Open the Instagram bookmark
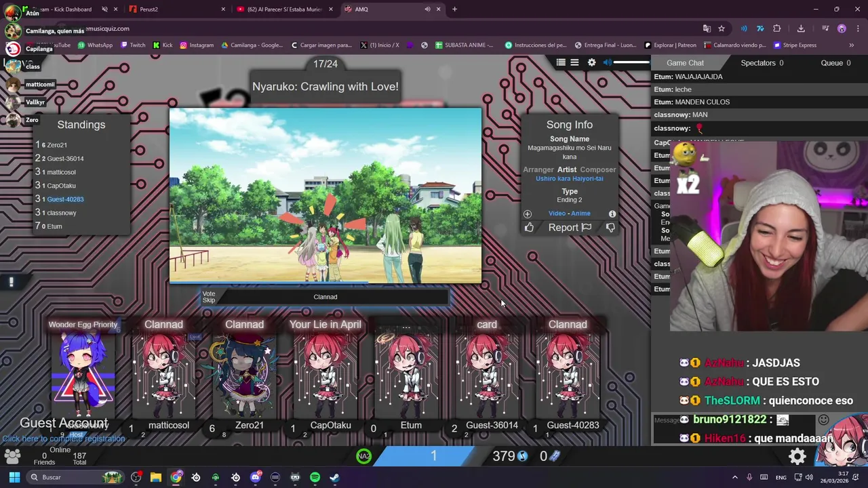 point(197,45)
